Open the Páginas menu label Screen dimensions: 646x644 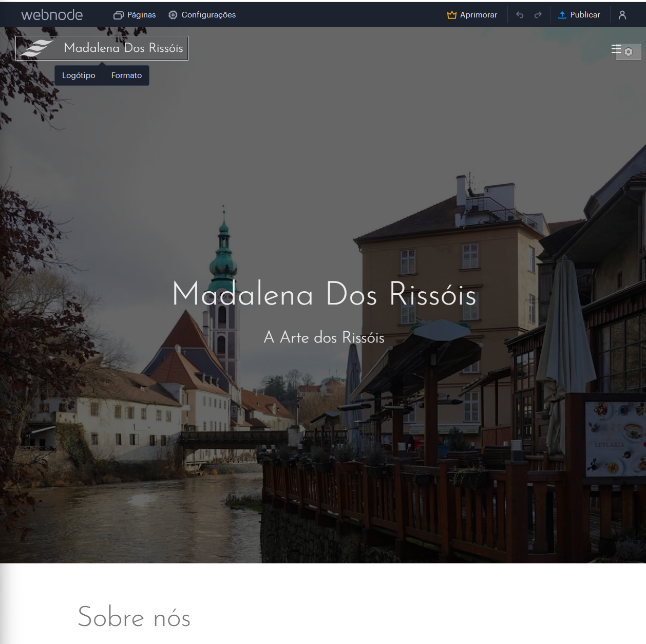[x=141, y=15]
